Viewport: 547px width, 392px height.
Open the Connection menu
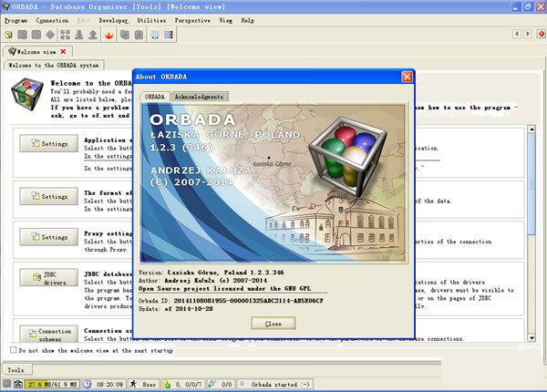52,20
